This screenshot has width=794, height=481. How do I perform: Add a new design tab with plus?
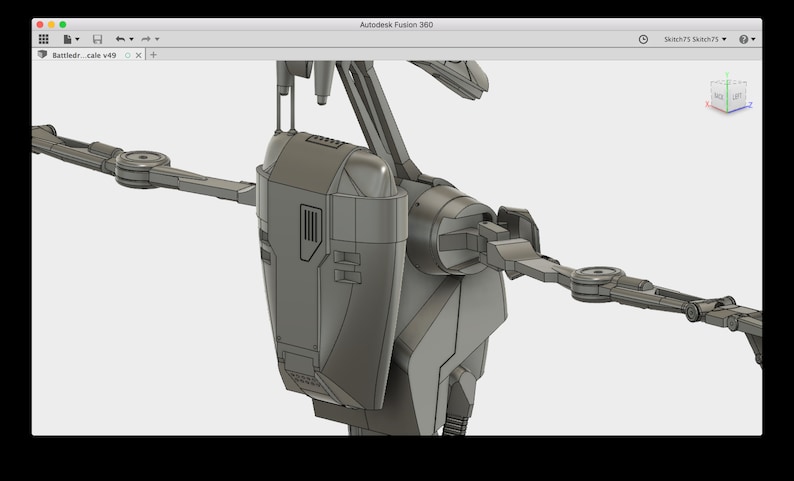tap(153, 55)
